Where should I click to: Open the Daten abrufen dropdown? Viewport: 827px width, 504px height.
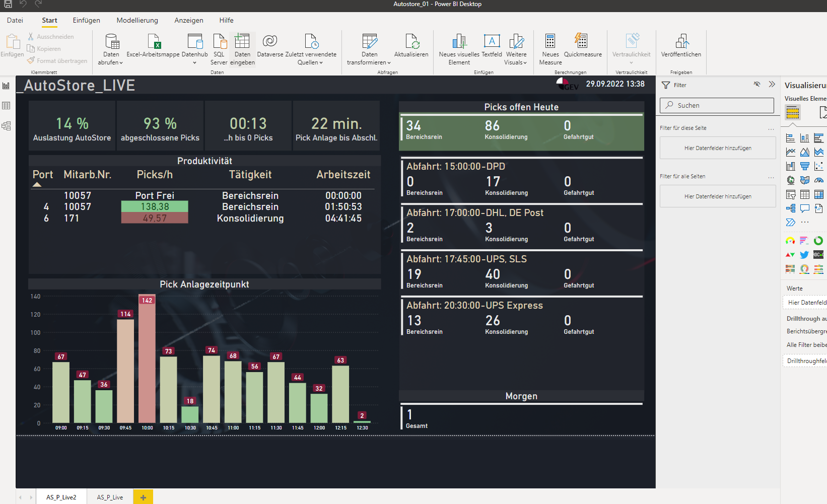coord(111,49)
